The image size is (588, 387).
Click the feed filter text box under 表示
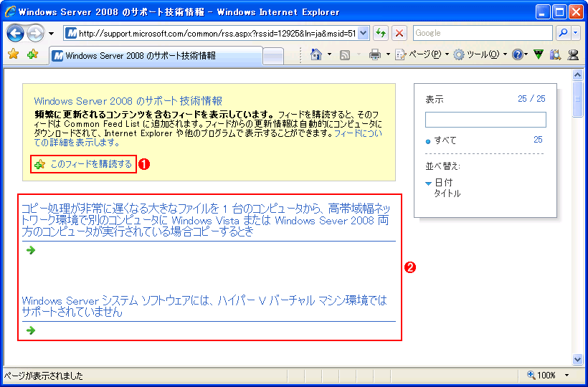(485, 120)
